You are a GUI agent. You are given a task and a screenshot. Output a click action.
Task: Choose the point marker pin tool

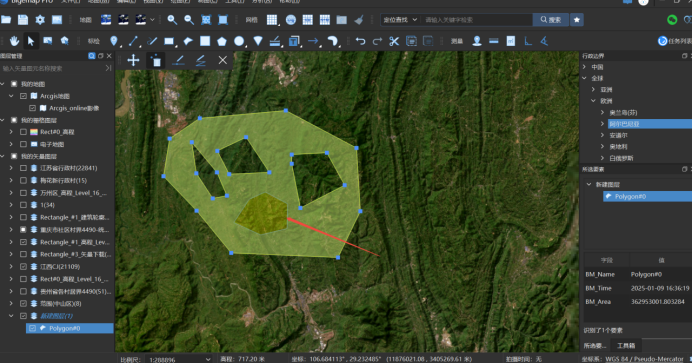coord(114,41)
